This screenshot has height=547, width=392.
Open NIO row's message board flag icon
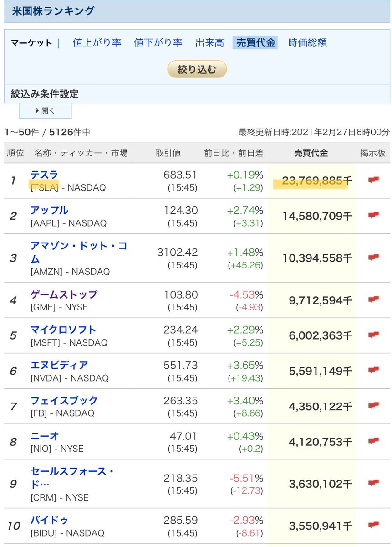[x=374, y=441]
